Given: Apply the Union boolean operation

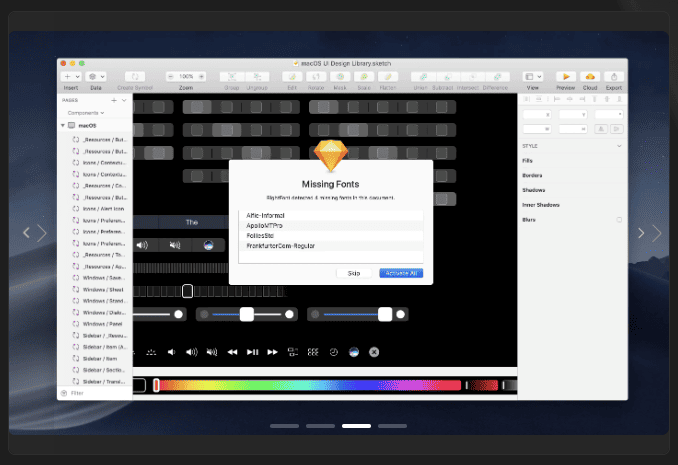Looking at the screenshot, I should tap(423, 77).
